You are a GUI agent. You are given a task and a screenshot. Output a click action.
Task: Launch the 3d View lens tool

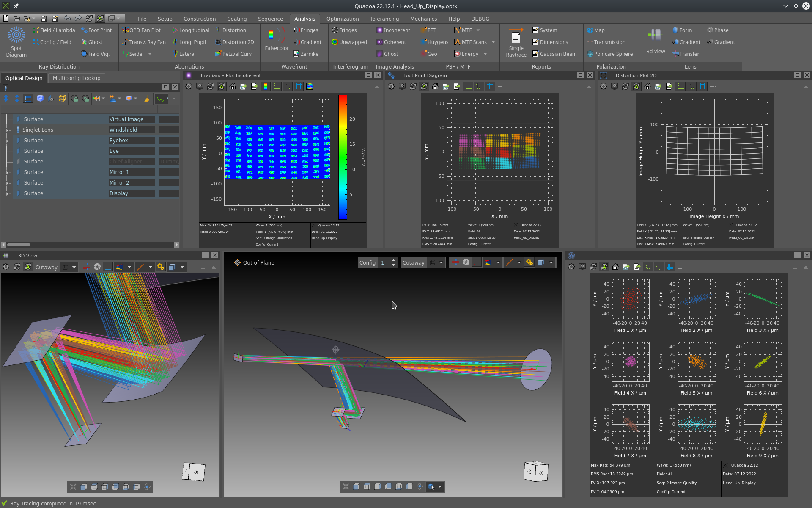coord(656,41)
